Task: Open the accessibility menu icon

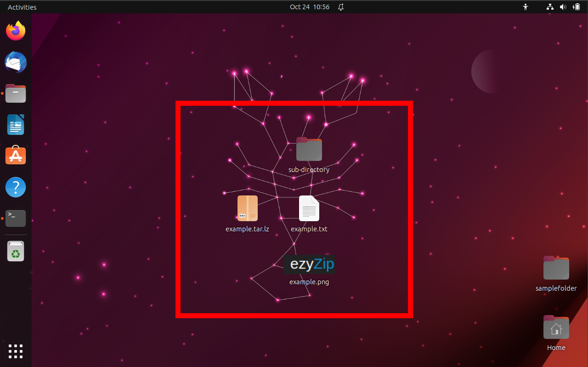Action: (525, 7)
